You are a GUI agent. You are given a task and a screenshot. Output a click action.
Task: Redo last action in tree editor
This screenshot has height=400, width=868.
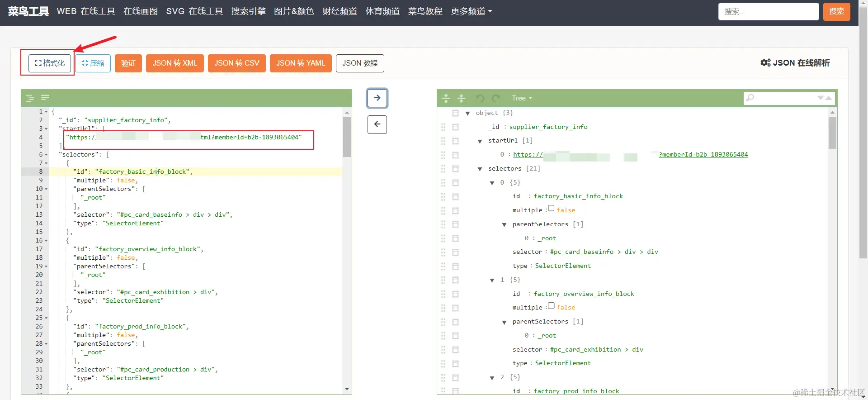[x=496, y=98]
